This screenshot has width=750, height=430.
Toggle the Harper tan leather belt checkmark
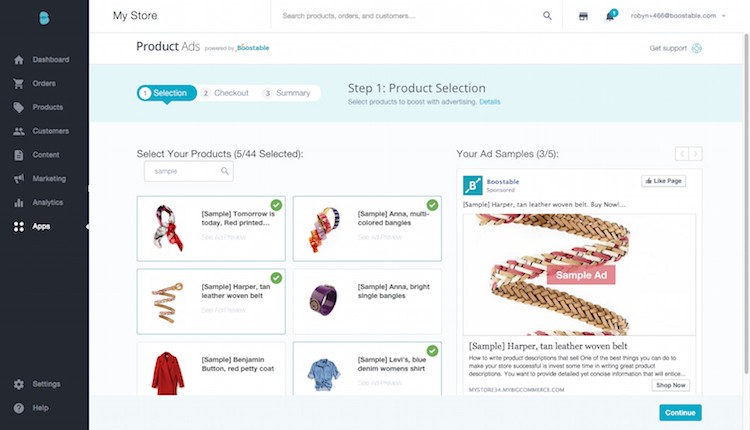click(276, 277)
